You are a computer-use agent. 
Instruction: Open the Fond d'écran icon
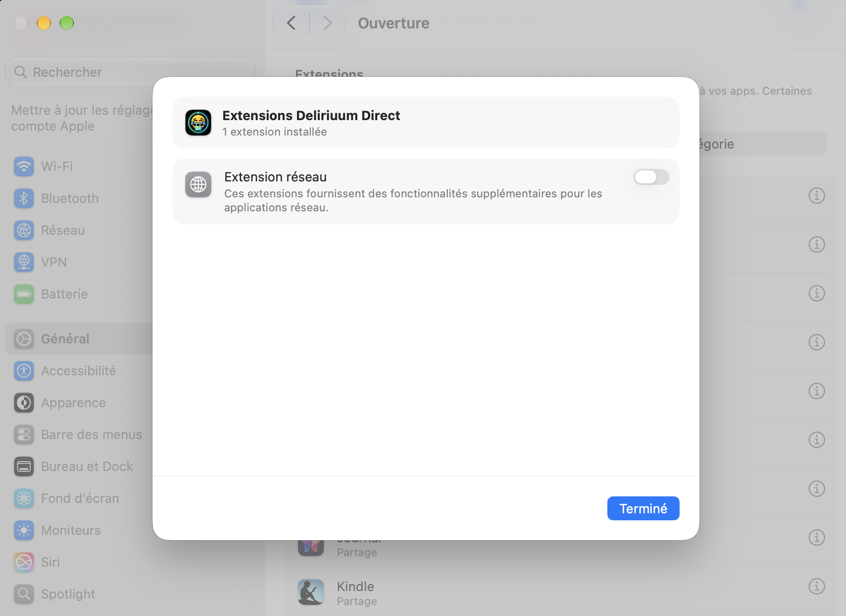[24, 498]
